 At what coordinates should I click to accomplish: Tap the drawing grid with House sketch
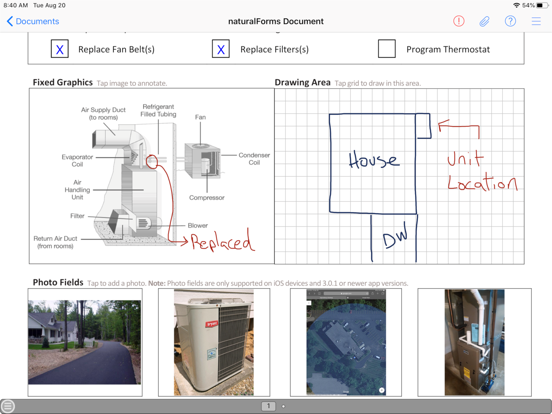point(399,176)
